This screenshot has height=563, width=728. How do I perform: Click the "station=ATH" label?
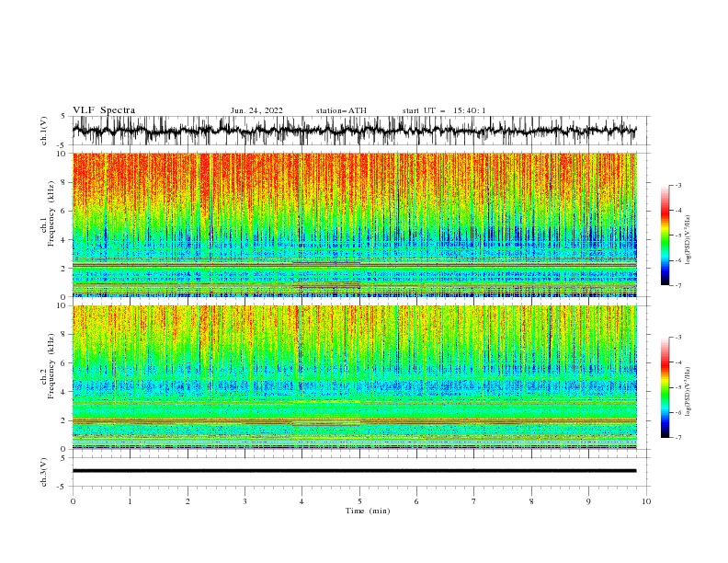341,110
